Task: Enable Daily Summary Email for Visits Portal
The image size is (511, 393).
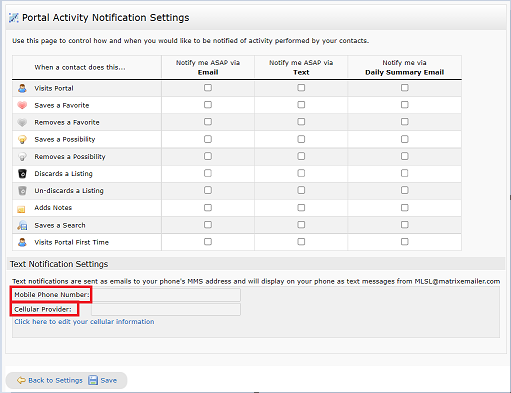Action: pyautogui.click(x=405, y=88)
